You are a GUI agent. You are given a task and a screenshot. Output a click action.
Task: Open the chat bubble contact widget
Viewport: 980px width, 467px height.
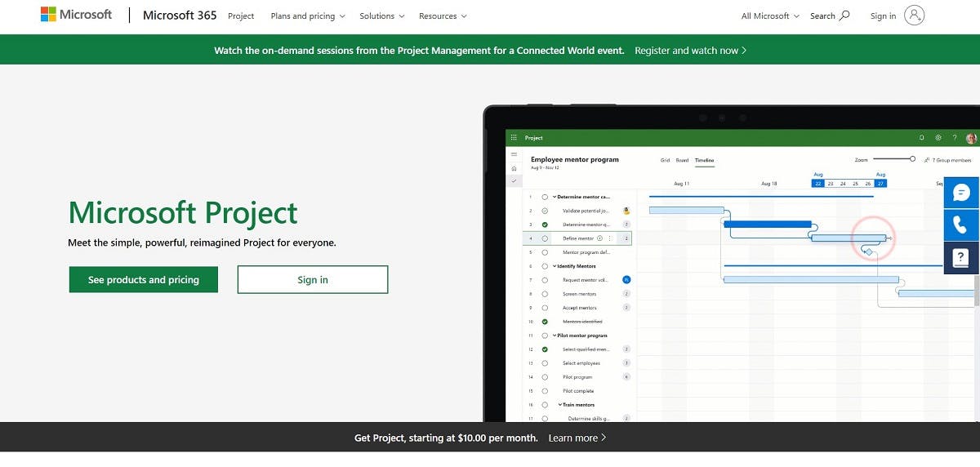point(960,193)
